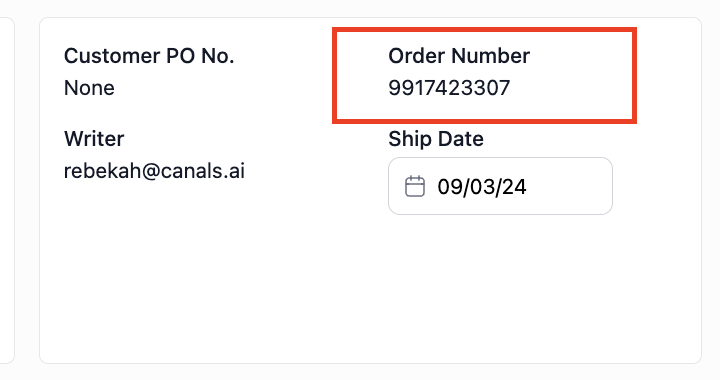Click the order number 9917423307
Image resolution: width=720 pixels, height=380 pixels.
(x=449, y=88)
